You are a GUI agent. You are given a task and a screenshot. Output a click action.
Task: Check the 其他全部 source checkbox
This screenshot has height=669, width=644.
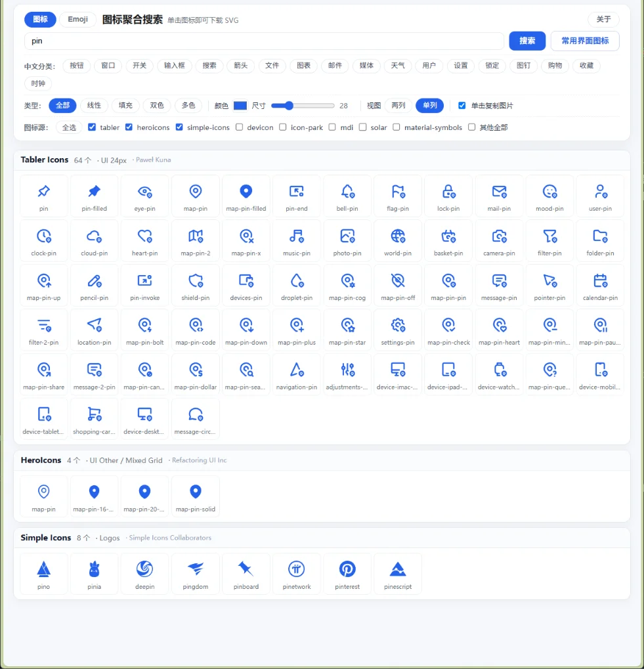tap(472, 127)
